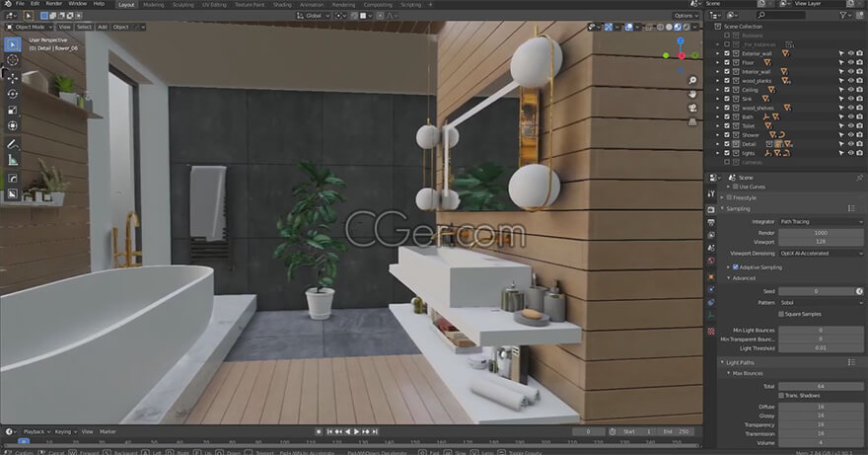Open the Scene properties tab icon
Screen dimensions: 868x455
pyautogui.click(x=711, y=248)
